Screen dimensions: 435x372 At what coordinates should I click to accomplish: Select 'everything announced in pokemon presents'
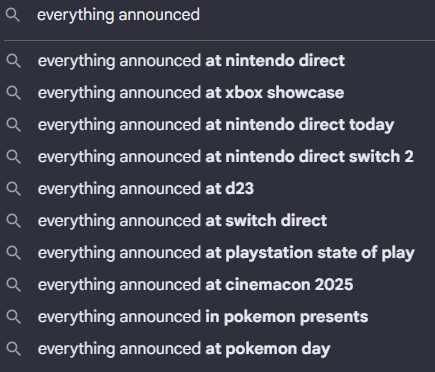[217, 317]
